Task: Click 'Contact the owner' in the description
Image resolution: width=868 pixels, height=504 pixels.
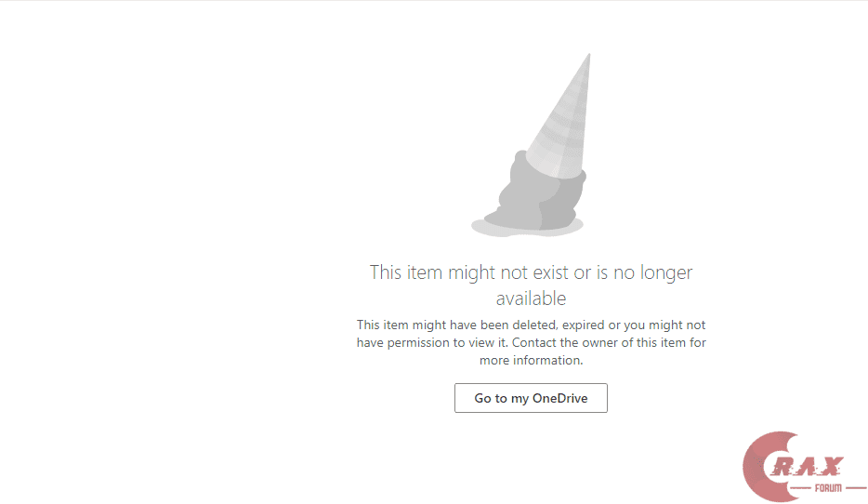Action: pos(559,342)
